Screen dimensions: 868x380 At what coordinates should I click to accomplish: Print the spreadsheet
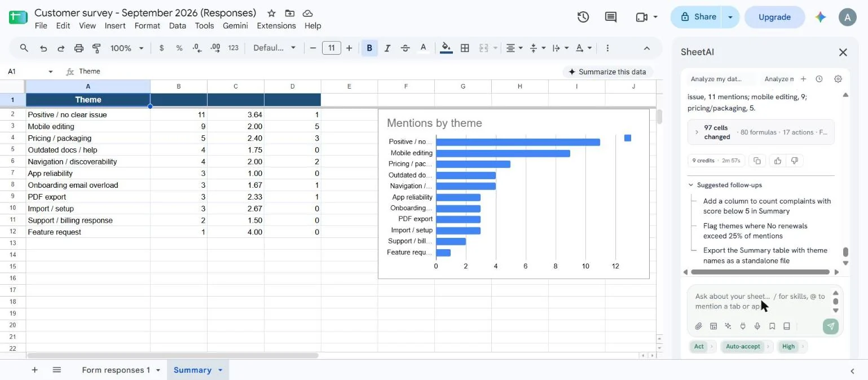[79, 48]
